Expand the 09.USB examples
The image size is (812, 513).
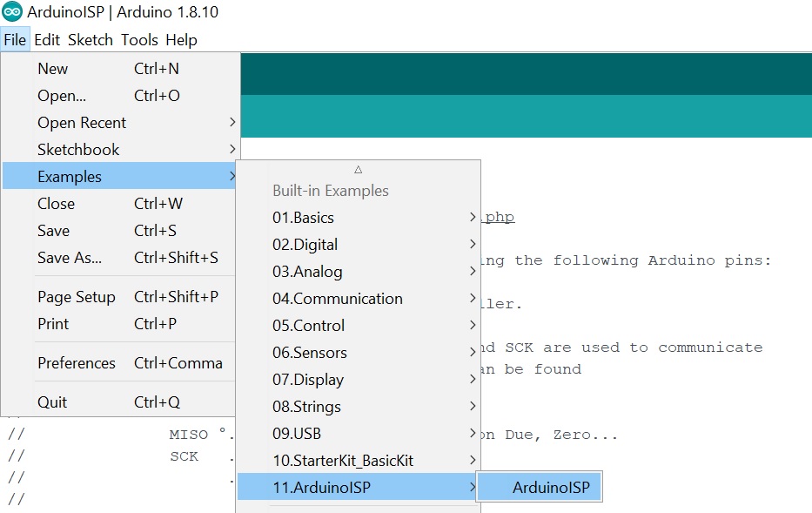tap(358, 433)
